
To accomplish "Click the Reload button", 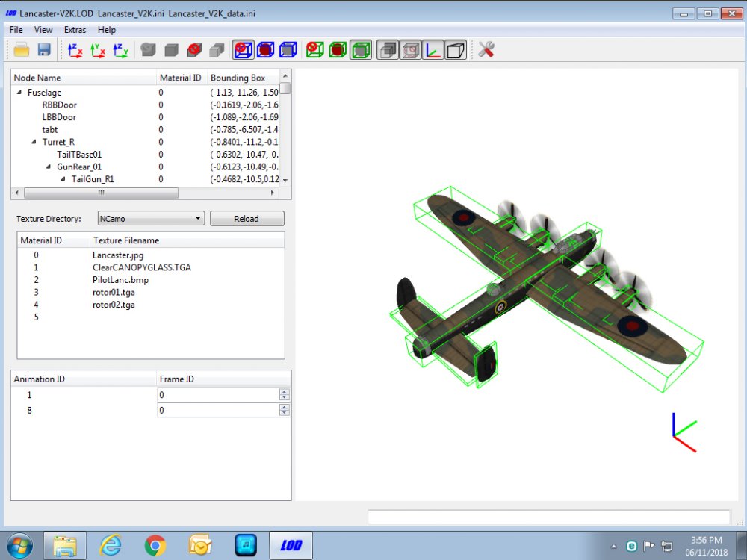I will click(x=247, y=219).
